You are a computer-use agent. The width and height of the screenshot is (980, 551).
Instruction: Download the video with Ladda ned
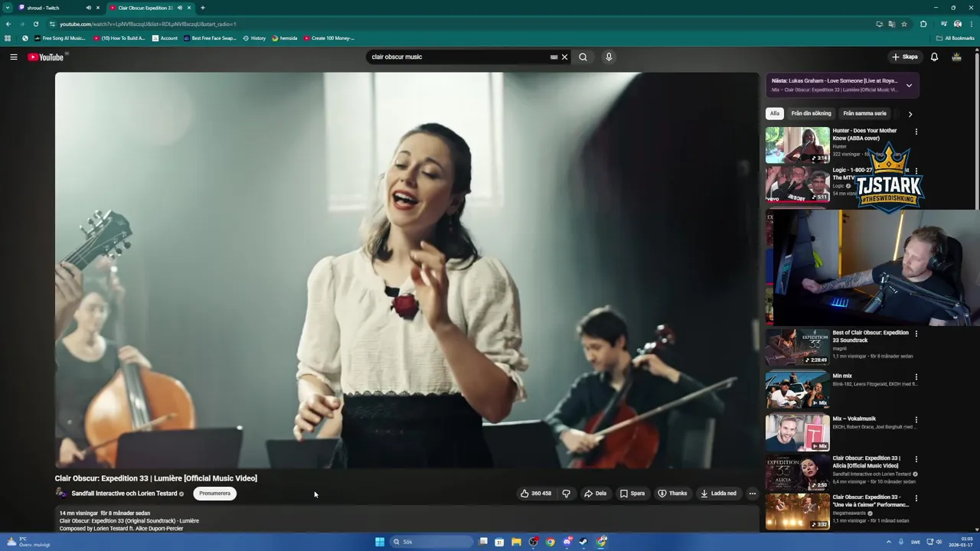click(x=718, y=494)
